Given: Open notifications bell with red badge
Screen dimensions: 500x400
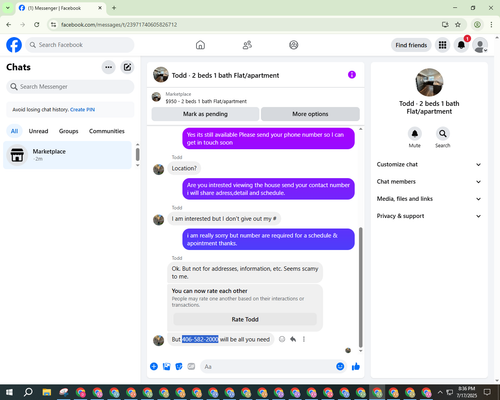Looking at the screenshot, I should pos(461,45).
